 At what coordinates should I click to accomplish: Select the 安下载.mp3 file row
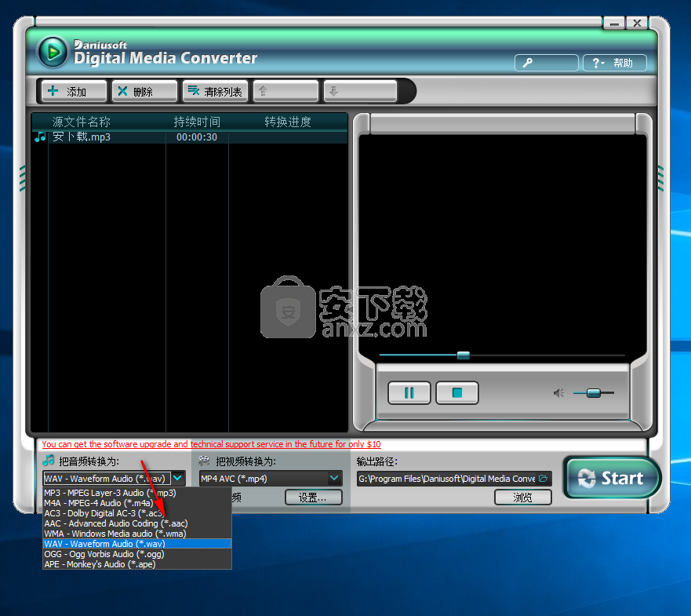pyautogui.click(x=82, y=137)
